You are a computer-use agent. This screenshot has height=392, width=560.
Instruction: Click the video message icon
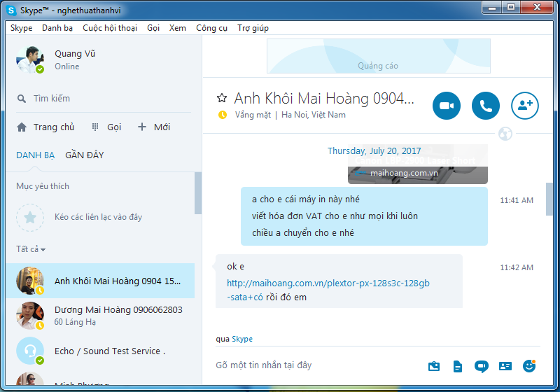point(481,365)
